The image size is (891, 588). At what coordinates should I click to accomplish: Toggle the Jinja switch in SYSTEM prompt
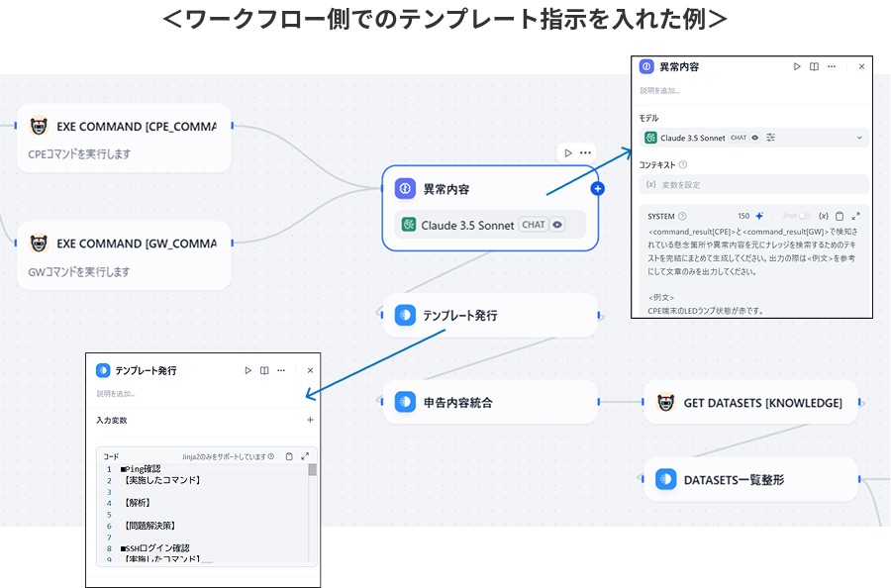803,216
